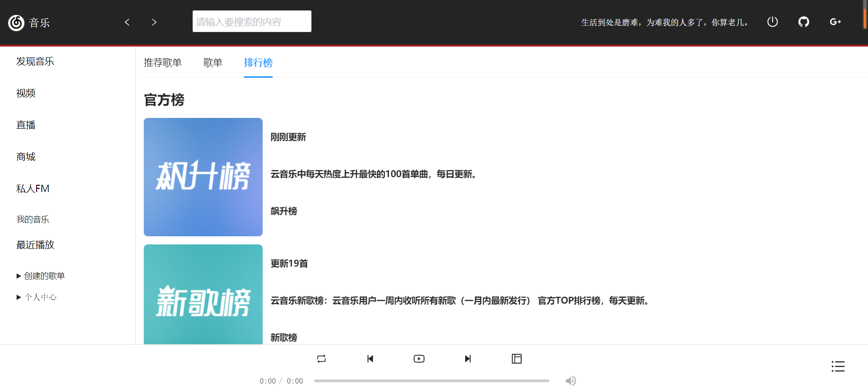Skip to the previous track

pos(370,359)
